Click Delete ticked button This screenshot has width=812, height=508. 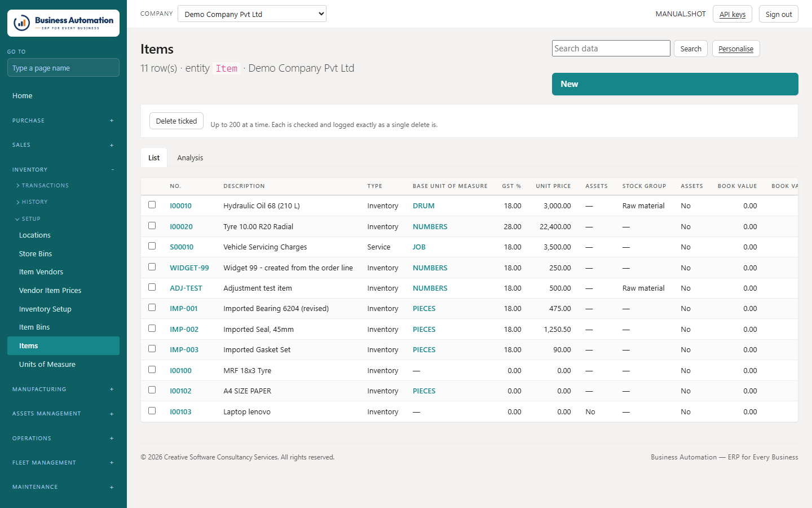176,121
